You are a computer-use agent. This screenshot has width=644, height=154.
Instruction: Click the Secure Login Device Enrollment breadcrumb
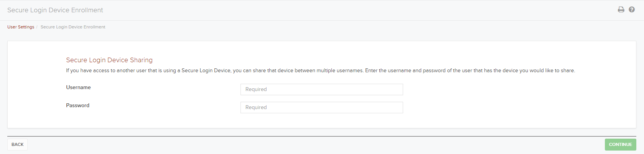(x=73, y=27)
